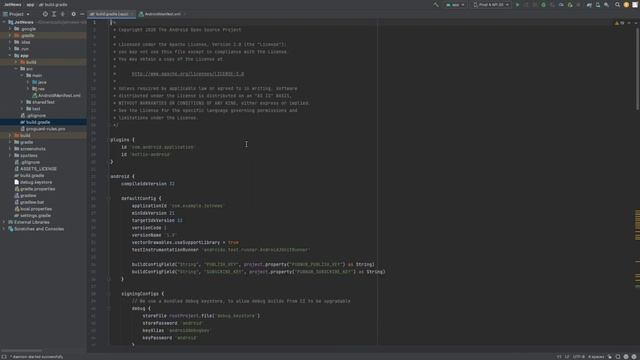This screenshot has width=640, height=360.
Task: Expand the .idea folder
Action: [10, 42]
